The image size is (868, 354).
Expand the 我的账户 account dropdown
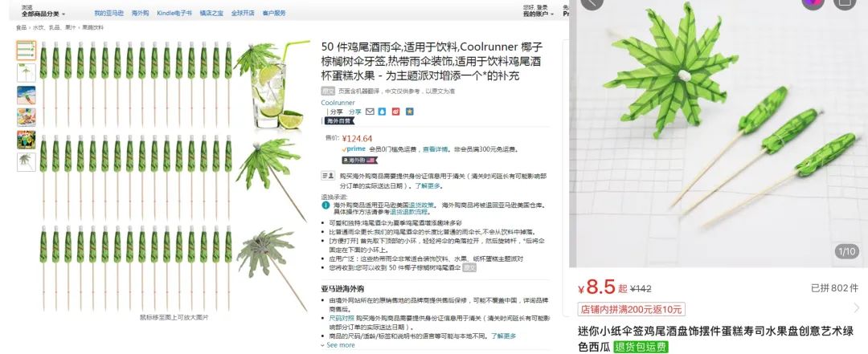pos(538,14)
